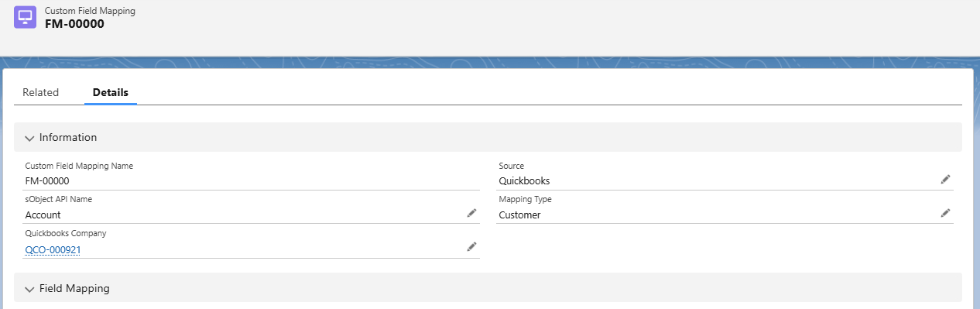
Task: Open the QCO-000921 Quickbooks Company link
Action: click(x=53, y=249)
